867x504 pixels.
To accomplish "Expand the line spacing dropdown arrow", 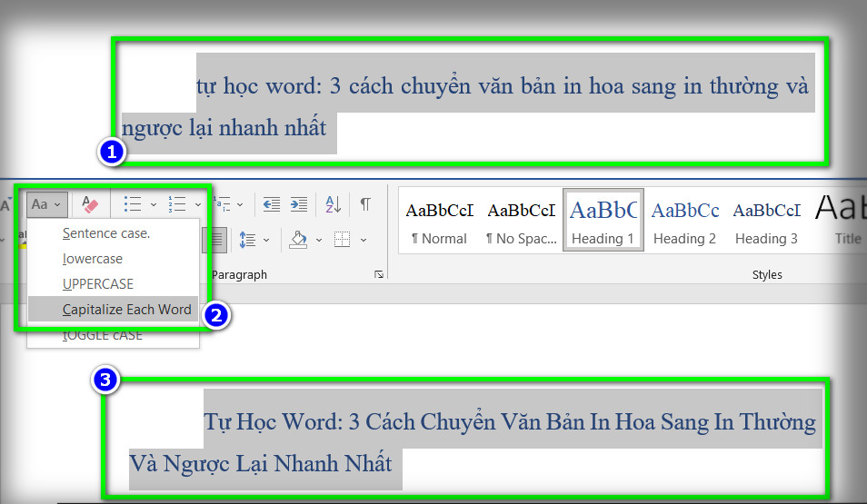I will coord(266,240).
